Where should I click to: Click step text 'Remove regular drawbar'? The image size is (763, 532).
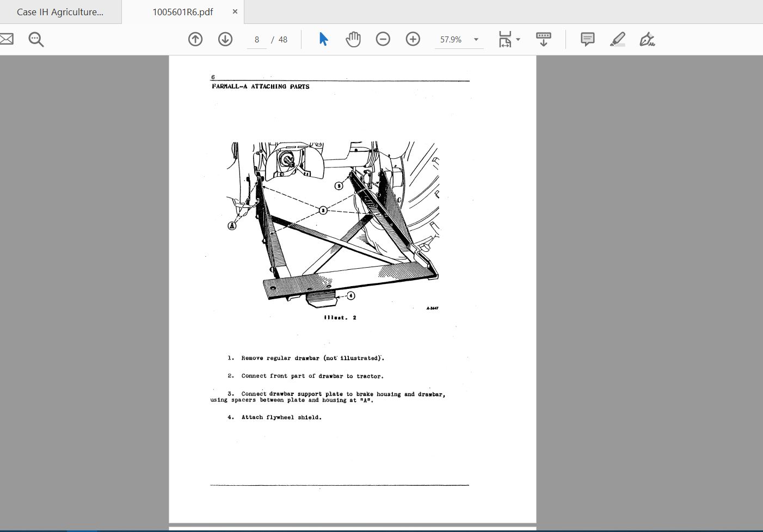click(x=280, y=358)
